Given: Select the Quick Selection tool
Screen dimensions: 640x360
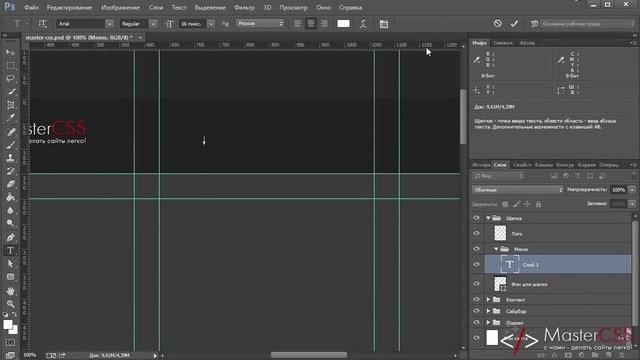Looking at the screenshot, I should pos(11,91).
